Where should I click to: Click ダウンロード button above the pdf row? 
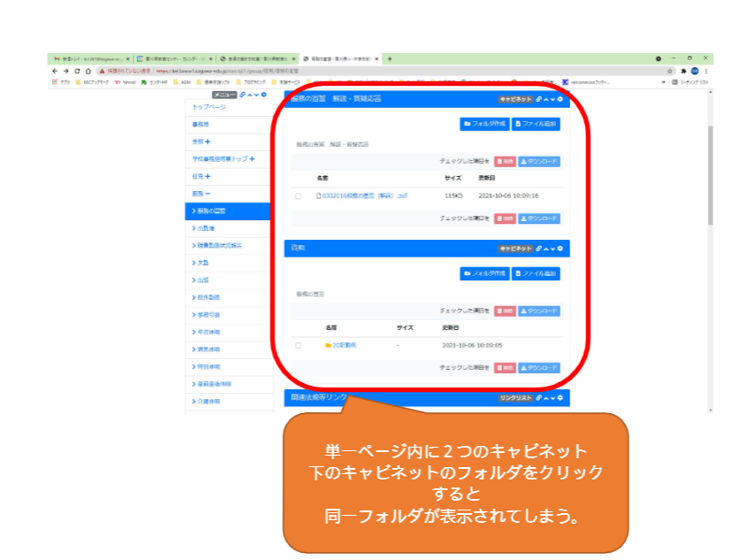[x=539, y=161]
